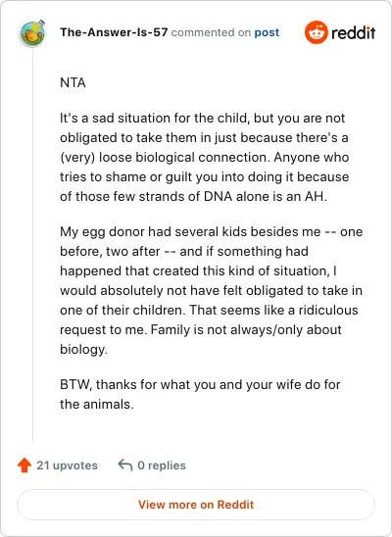Click the orange upvote arrow icon
This screenshot has width=392, height=537.
[x=24, y=465]
